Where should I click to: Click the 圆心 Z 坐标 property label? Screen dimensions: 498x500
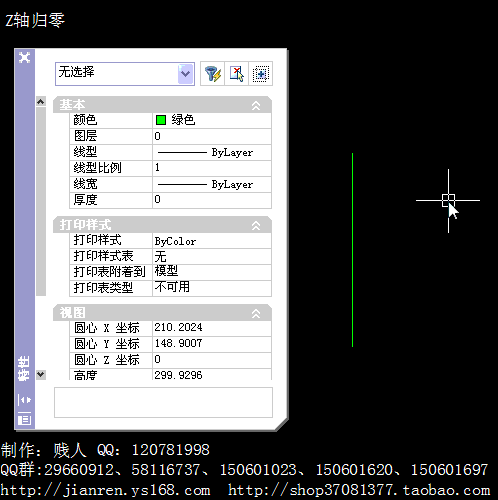click(x=107, y=360)
